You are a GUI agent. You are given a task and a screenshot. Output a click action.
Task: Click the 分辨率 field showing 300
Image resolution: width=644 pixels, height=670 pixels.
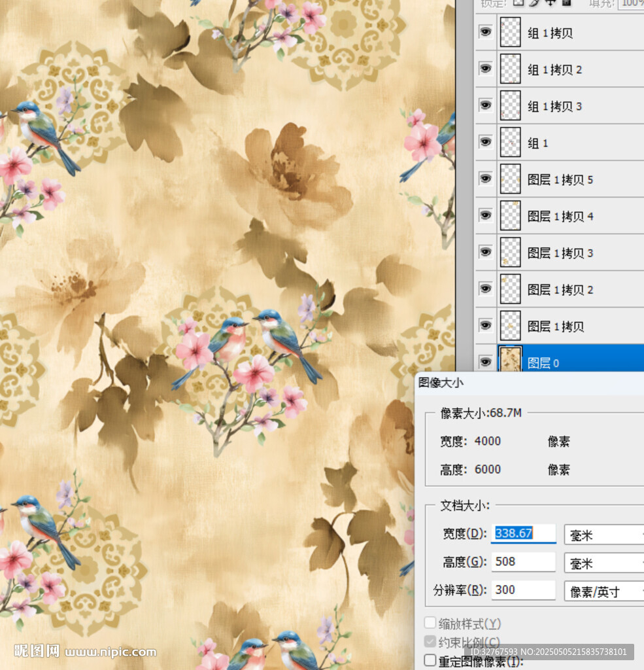tap(523, 590)
